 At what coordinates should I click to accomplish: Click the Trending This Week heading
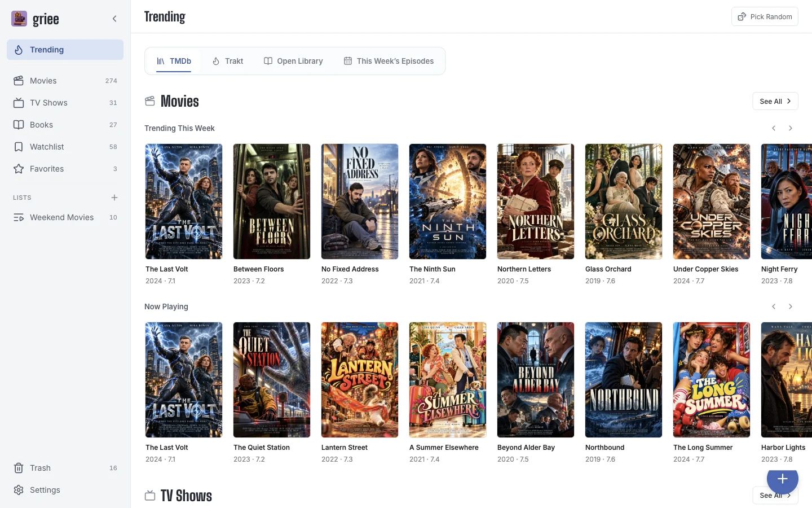click(179, 128)
